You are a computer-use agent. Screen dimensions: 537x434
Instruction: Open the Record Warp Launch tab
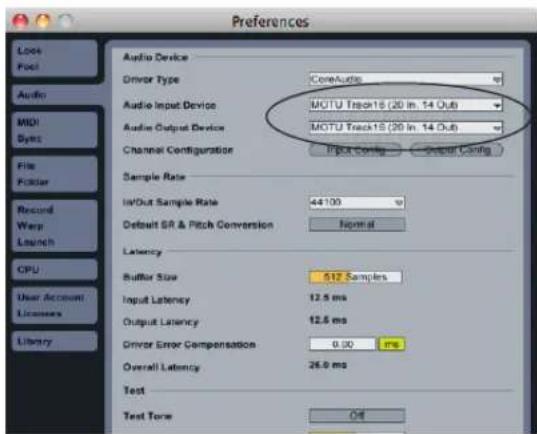pos(55,226)
